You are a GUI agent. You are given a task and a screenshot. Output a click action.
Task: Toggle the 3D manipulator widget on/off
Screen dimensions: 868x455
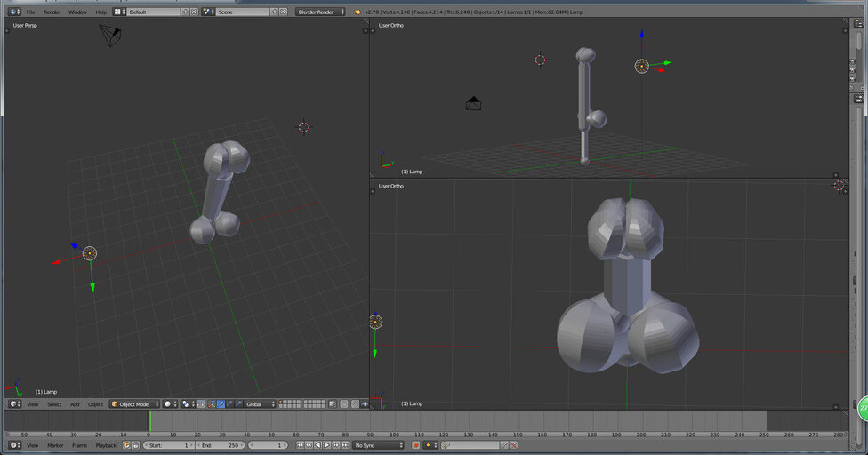pyautogui.click(x=212, y=404)
